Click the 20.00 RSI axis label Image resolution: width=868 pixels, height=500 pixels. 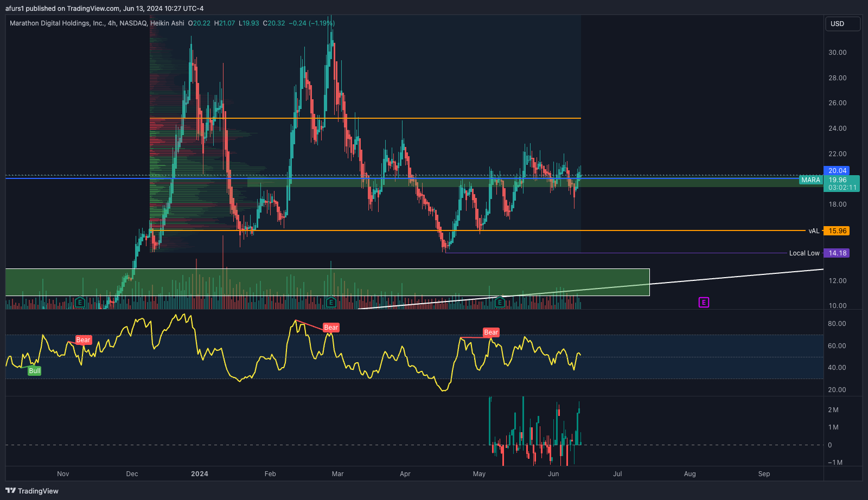click(837, 390)
